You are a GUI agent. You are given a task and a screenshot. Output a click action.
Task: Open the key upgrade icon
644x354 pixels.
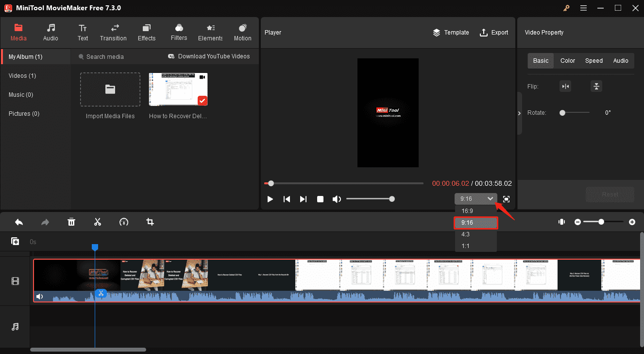pyautogui.click(x=566, y=8)
